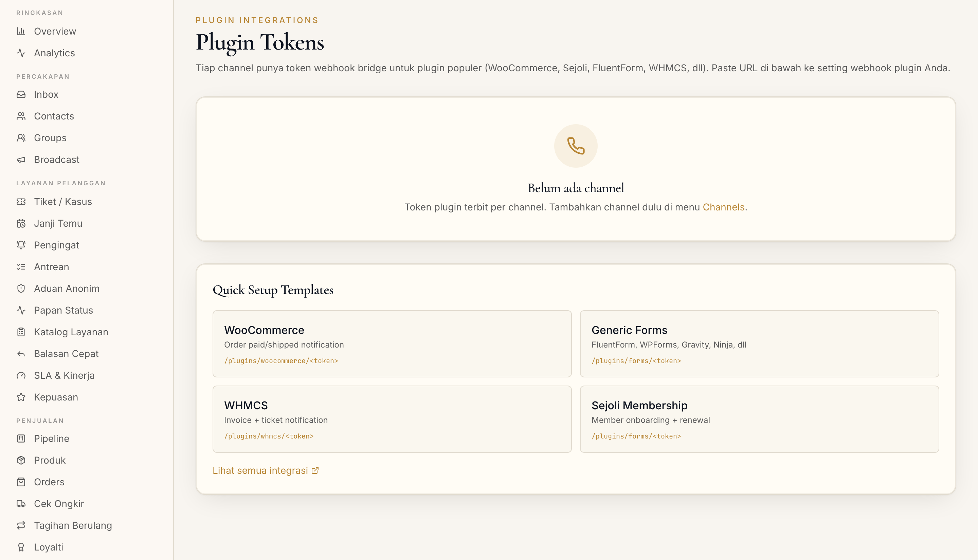Click the Analytics pulse icon
The image size is (978, 560).
click(21, 53)
